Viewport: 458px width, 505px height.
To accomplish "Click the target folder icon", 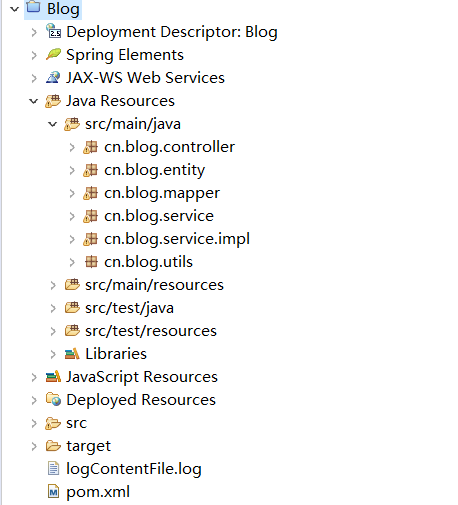I will coord(53,446).
